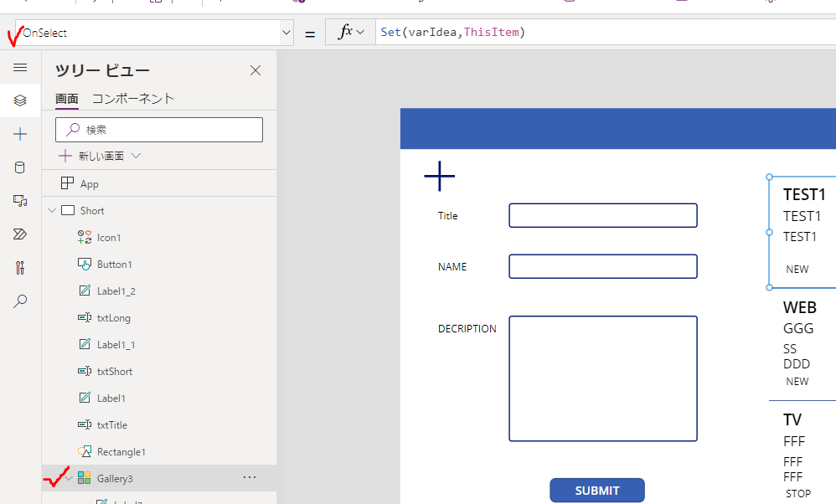Collapse the Gallery3 tree node
Screen dimensions: 836x504
tap(69, 478)
